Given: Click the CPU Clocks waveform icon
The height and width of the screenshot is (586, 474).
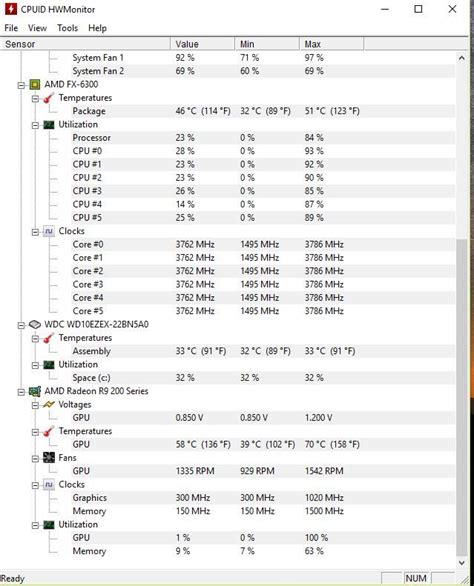Looking at the screenshot, I should (x=49, y=231).
